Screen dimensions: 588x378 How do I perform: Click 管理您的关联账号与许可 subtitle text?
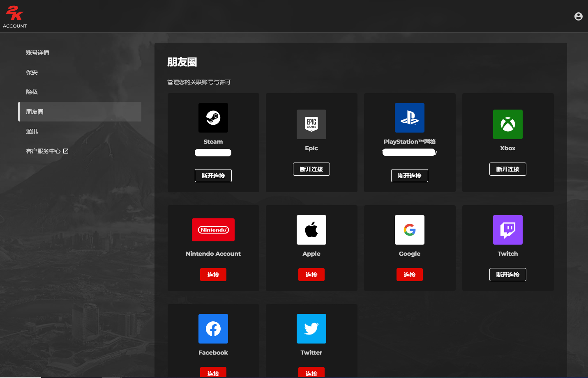coord(199,82)
